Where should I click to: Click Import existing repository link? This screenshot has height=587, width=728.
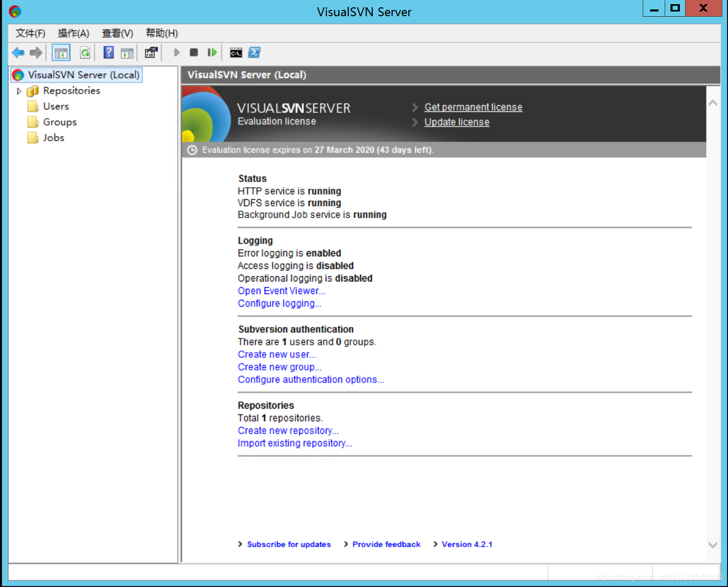tap(295, 443)
